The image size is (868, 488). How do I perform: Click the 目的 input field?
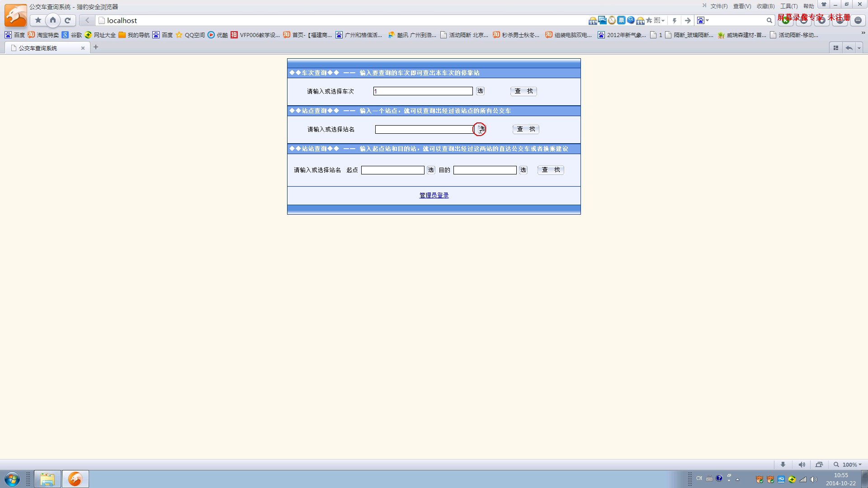(x=485, y=170)
